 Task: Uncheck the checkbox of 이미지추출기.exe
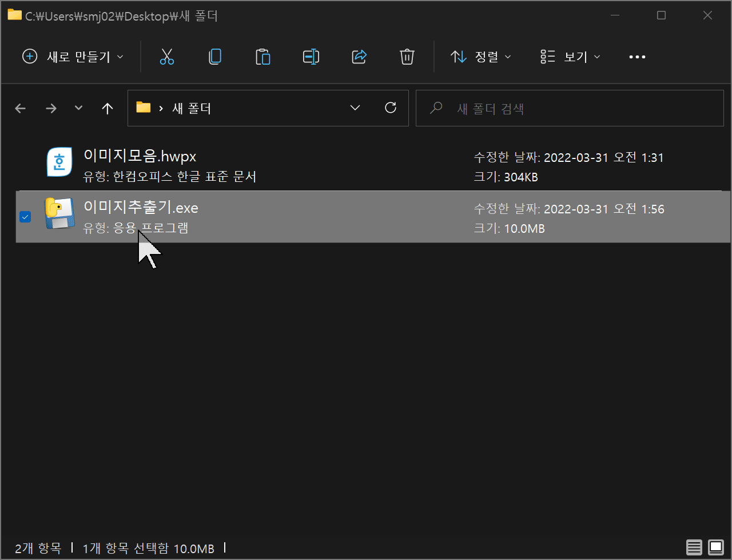(x=25, y=217)
